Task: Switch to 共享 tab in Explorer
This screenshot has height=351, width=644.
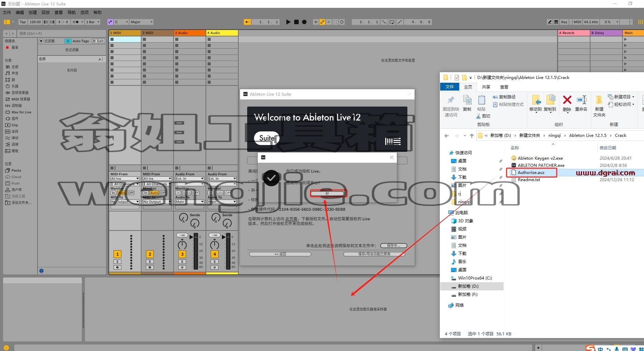Action: [x=486, y=87]
